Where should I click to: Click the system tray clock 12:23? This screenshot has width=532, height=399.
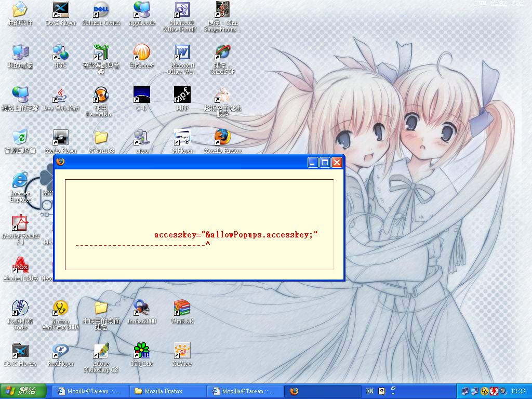518,392
